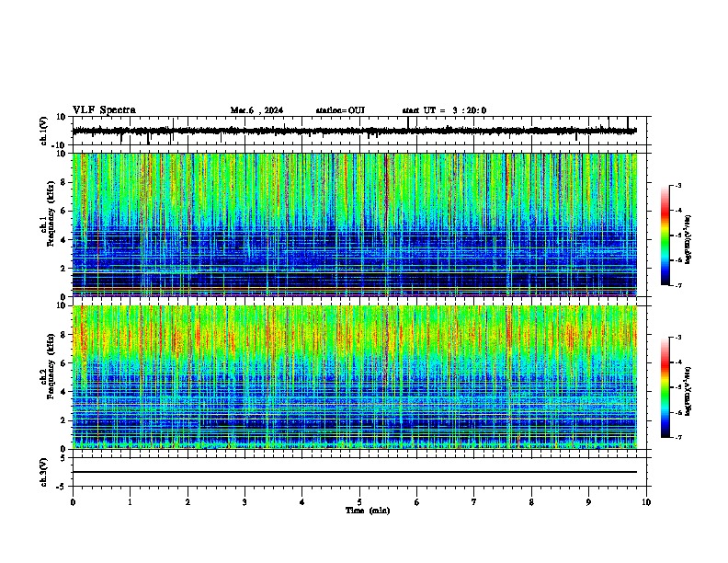Click the 'ch.1(V)' waveform axis label
The height and width of the screenshot is (563, 728).
[x=44, y=131]
